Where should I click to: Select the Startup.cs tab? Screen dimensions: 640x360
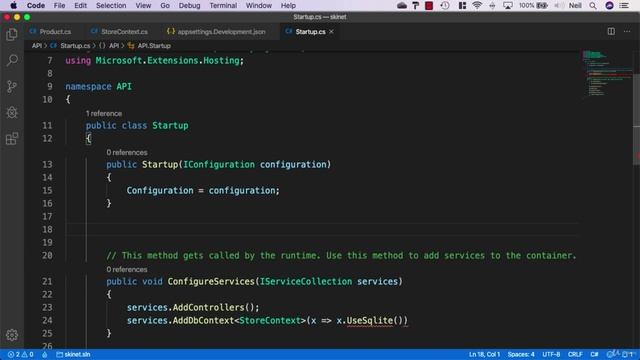(x=310, y=31)
